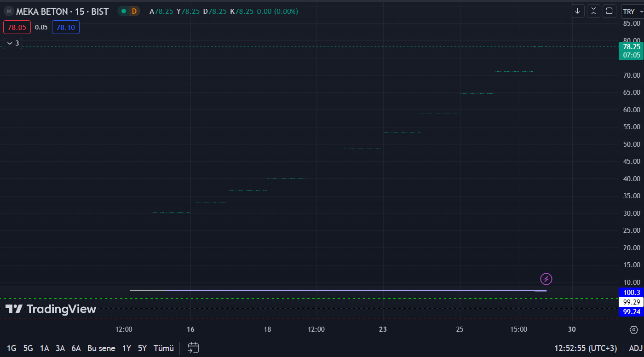
Task: Click the TradingView logo link
Action: click(x=51, y=309)
